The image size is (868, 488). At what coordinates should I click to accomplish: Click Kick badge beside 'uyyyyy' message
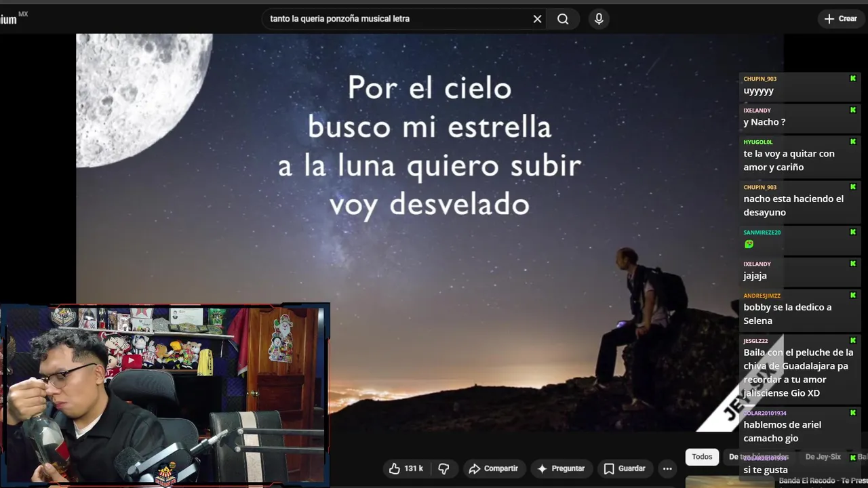tap(853, 79)
